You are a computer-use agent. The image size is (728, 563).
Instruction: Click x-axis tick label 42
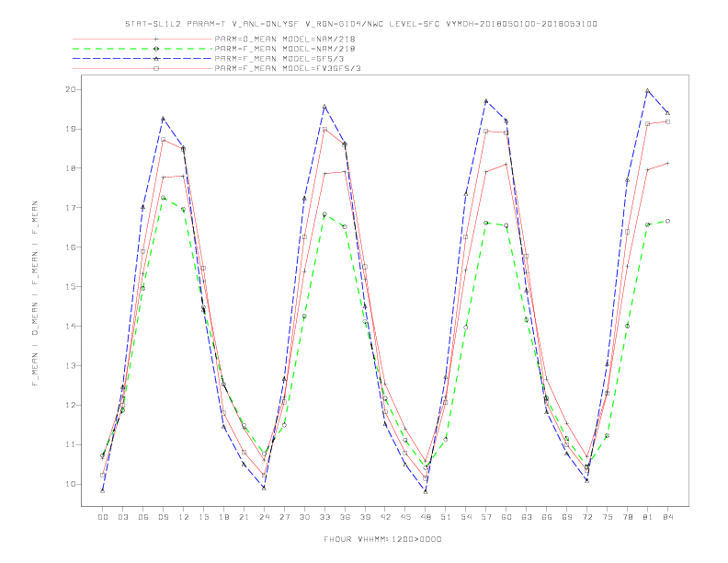coord(385,517)
